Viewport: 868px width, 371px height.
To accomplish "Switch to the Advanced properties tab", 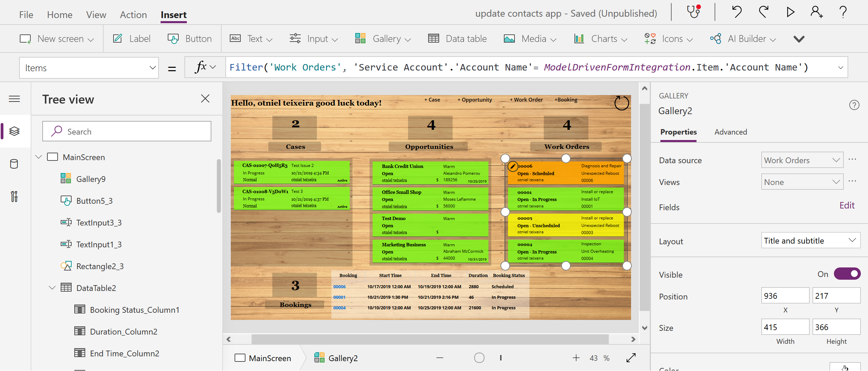I will 730,132.
